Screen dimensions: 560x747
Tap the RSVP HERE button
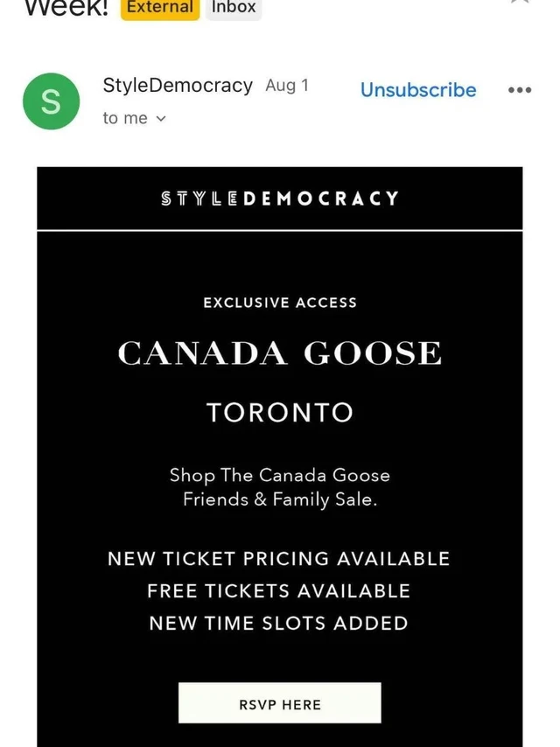(280, 703)
